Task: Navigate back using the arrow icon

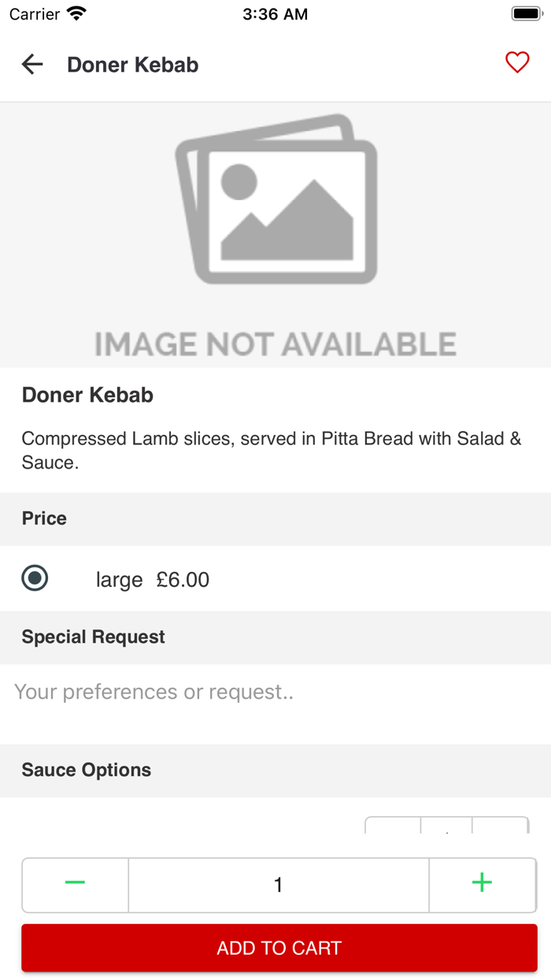Action: coord(31,65)
